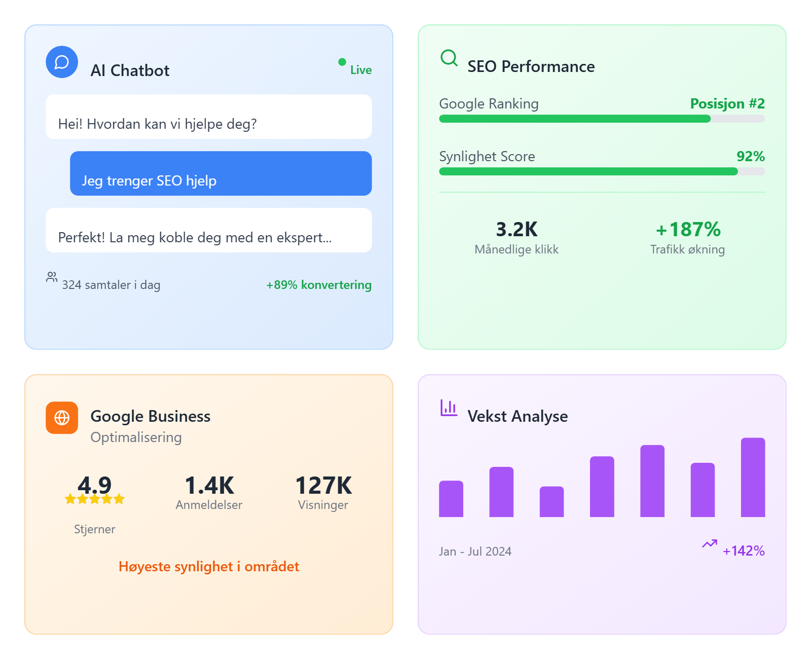Viewport: 812px width, 660px height.
Task: Click the Synlighet Score progress bar
Action: (x=602, y=171)
